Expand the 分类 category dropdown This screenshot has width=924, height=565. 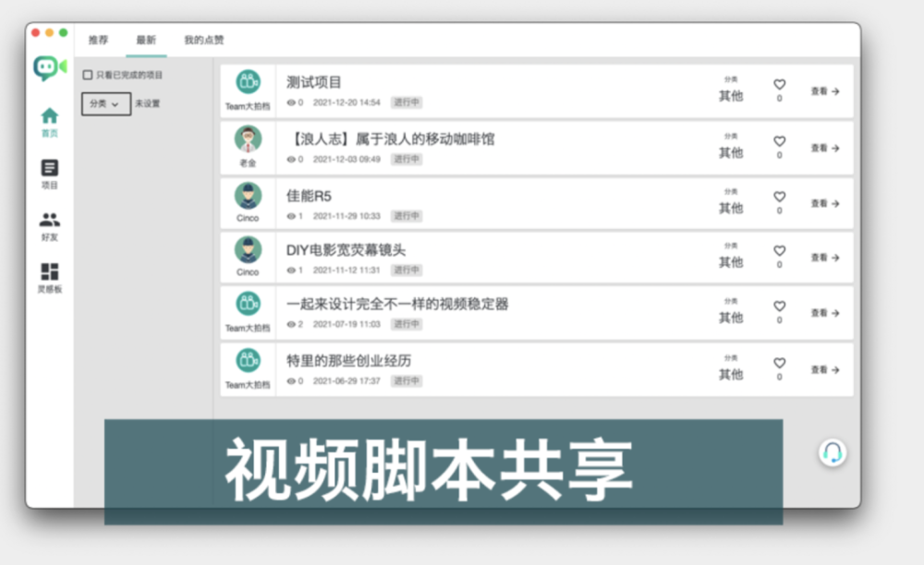(x=106, y=103)
